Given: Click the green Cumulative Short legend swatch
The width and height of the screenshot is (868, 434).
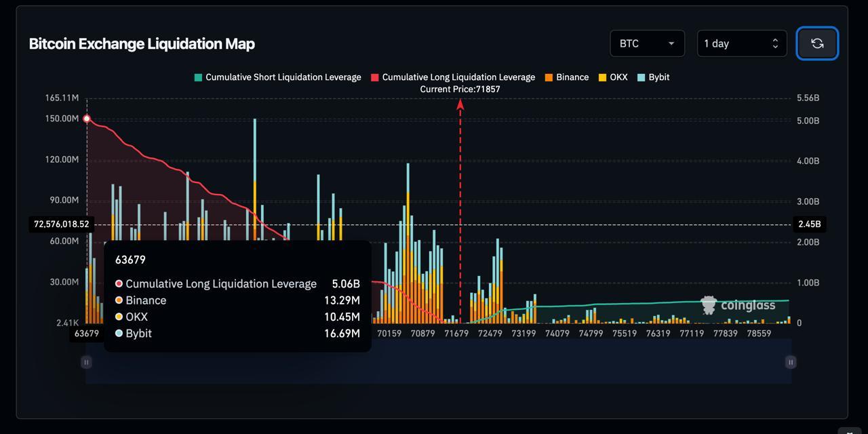Looking at the screenshot, I should pos(198,77).
